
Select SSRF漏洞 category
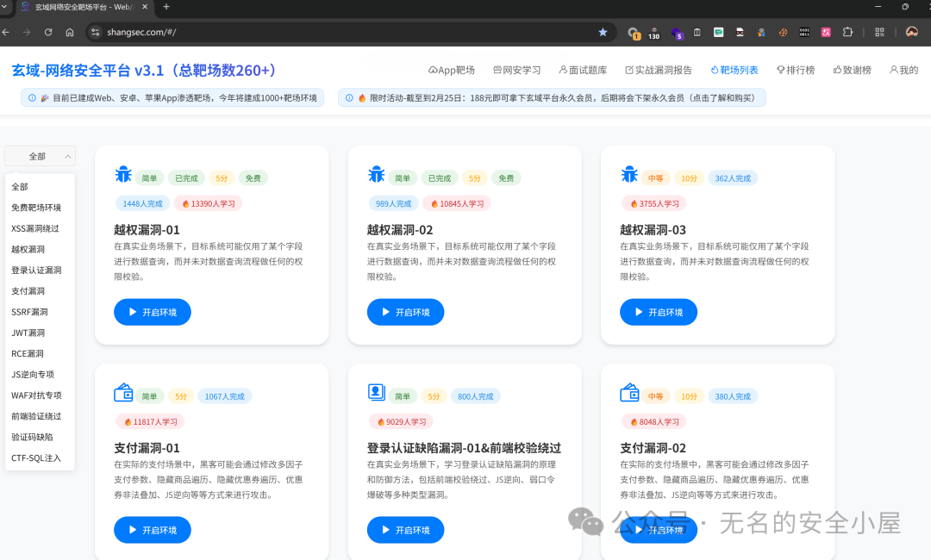[x=40, y=312]
